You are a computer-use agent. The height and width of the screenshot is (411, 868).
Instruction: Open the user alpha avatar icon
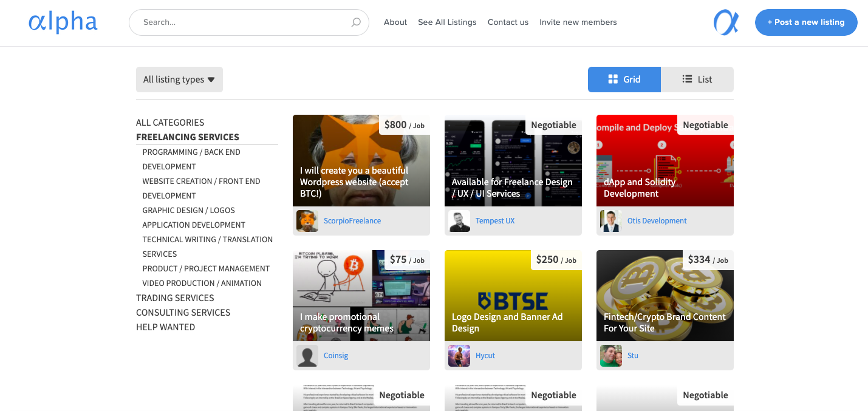click(726, 22)
